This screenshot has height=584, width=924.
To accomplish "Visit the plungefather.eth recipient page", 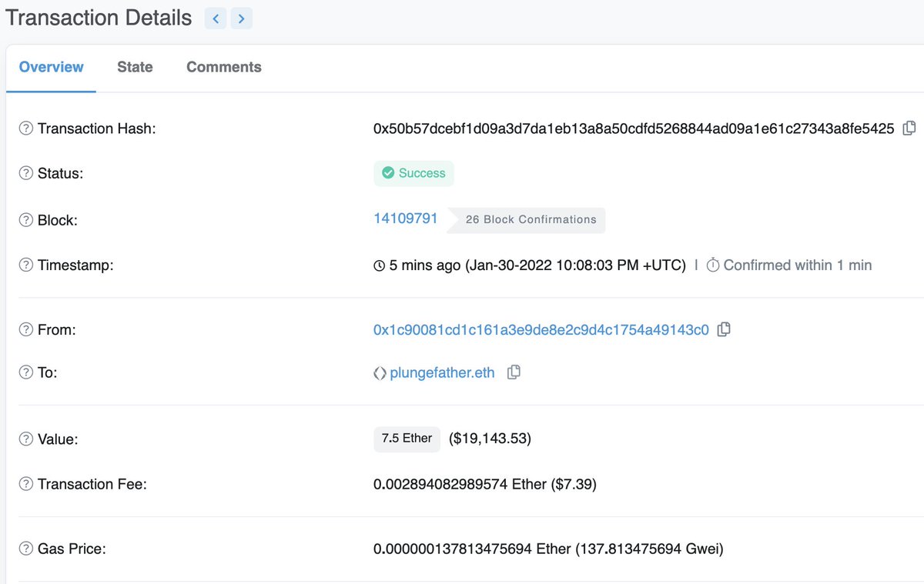I will click(x=442, y=372).
